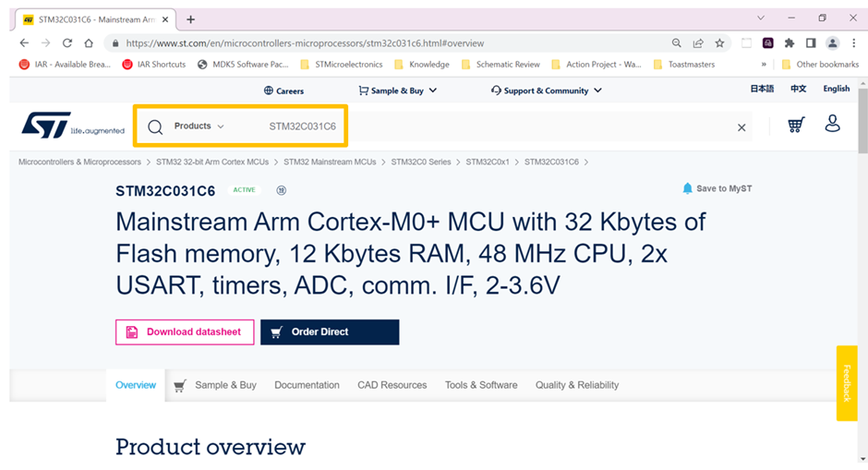The width and height of the screenshot is (868, 470).
Task: Click the Chrome tab search chevron
Action: (761, 18)
